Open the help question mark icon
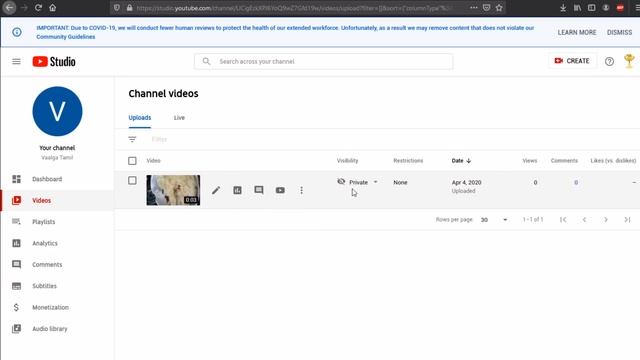 pos(609,61)
